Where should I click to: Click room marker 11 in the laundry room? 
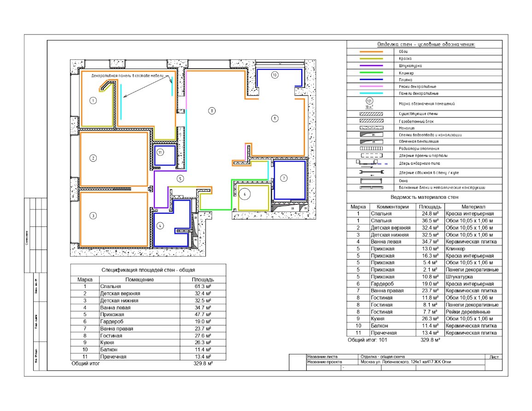160,152
